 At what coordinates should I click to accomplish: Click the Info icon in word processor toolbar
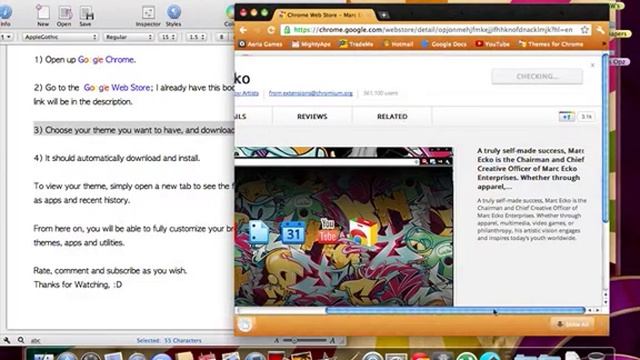point(5,16)
